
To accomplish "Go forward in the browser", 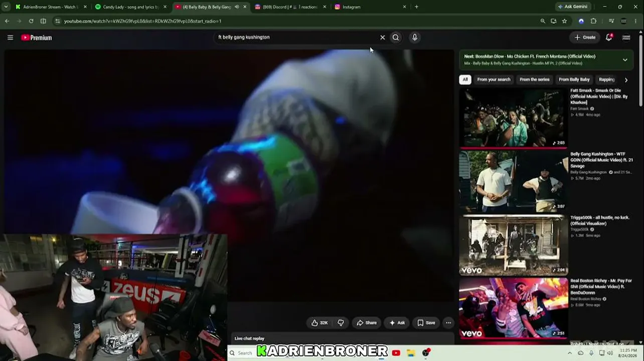I will [x=19, y=21].
